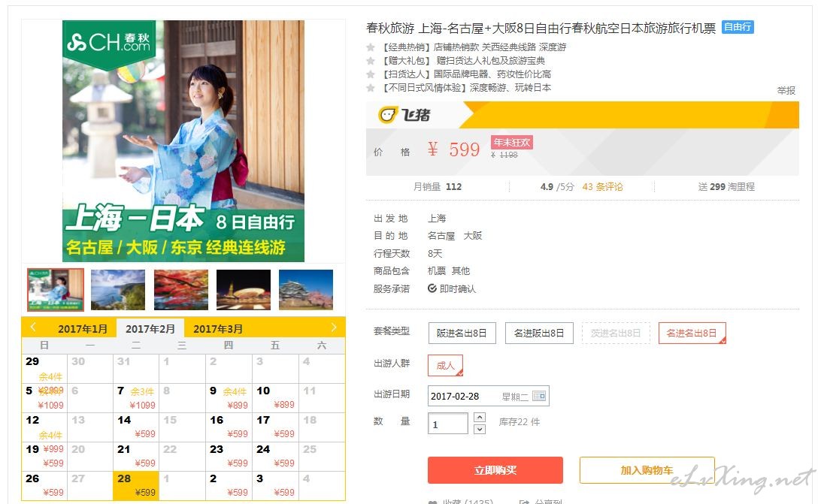Choose the 成人 traveler type option
This screenshot has width=824, height=504.
(445, 365)
